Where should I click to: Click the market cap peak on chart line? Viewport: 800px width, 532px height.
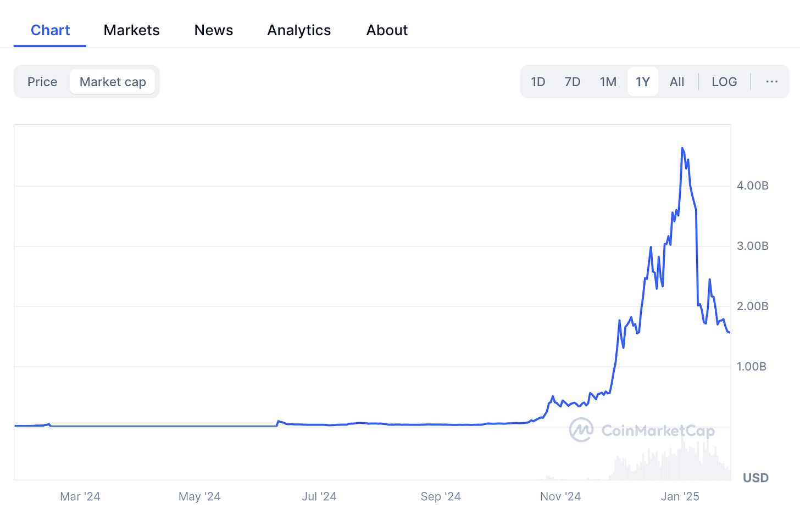tap(682, 148)
